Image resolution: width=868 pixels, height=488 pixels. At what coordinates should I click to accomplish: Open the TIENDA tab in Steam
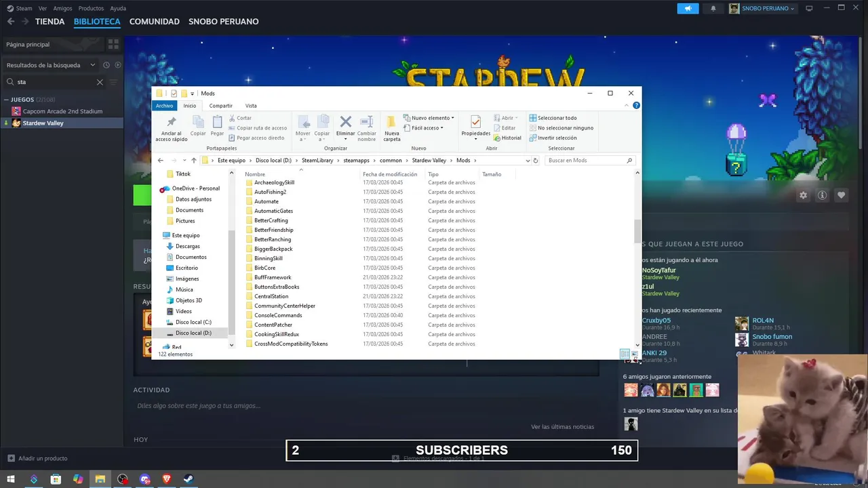point(50,22)
